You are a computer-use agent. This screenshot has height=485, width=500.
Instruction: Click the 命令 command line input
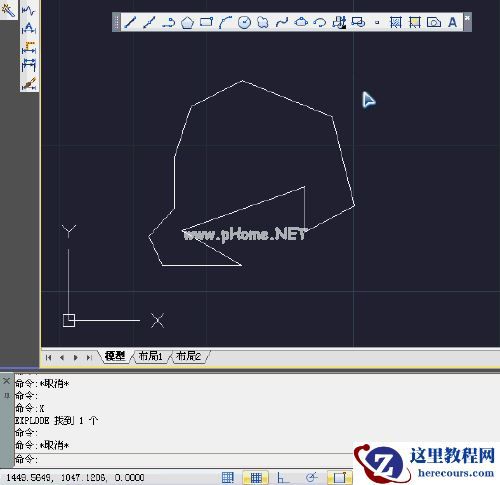pos(183,460)
